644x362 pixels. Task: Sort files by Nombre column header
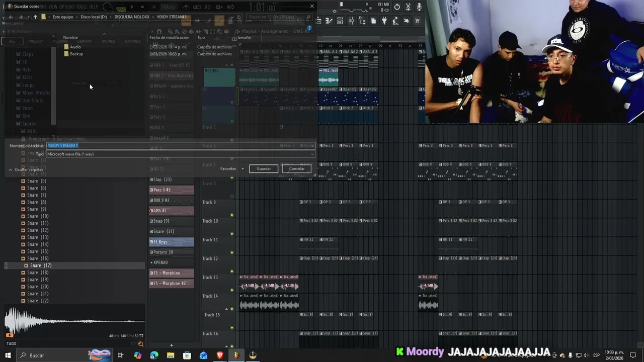tap(70, 38)
